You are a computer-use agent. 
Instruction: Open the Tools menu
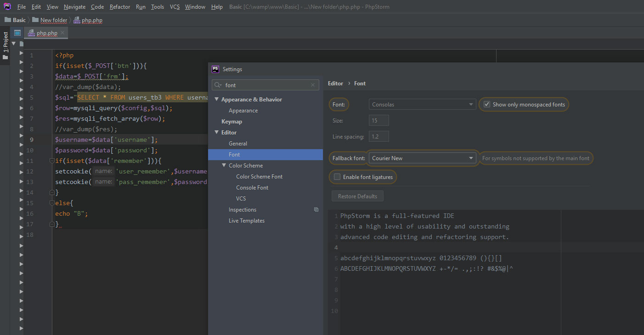pyautogui.click(x=158, y=7)
